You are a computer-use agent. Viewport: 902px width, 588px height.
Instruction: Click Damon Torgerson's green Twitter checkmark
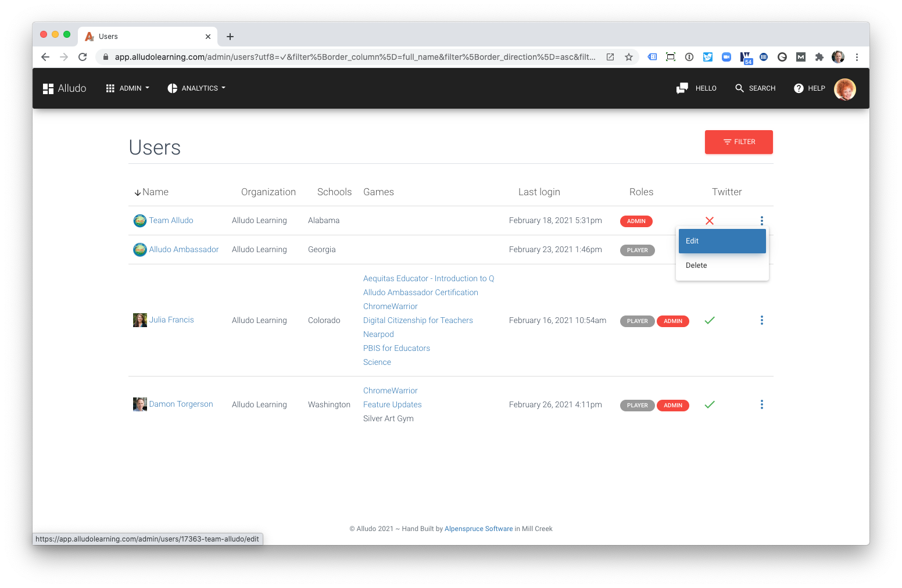[709, 405]
